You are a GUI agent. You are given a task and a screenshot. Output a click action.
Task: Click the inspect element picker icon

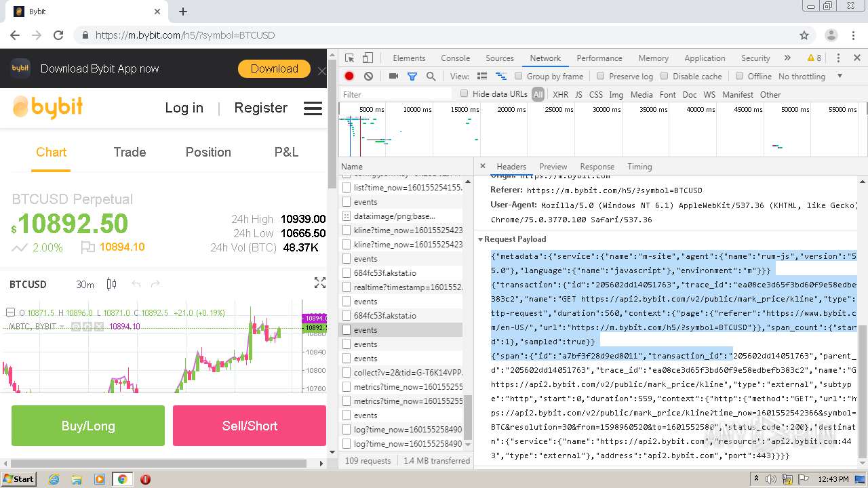point(349,58)
